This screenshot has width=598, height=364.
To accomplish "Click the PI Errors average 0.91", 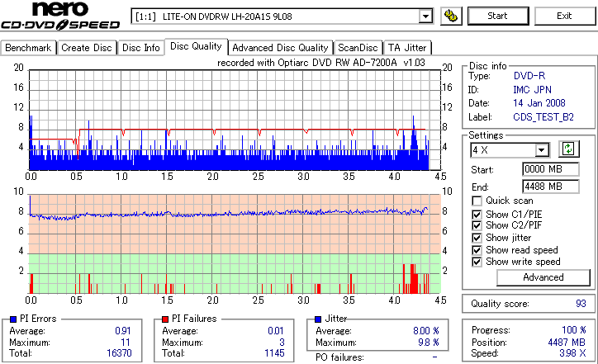I will tap(123, 331).
